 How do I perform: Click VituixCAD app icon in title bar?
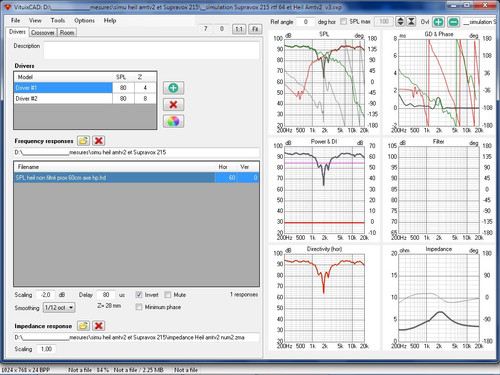click(x=7, y=7)
